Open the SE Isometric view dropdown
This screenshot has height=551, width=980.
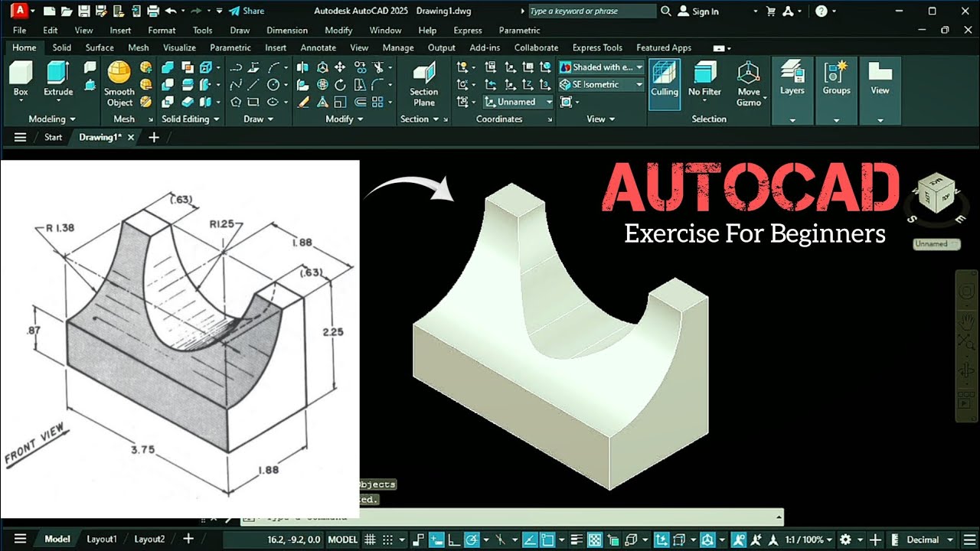[601, 84]
